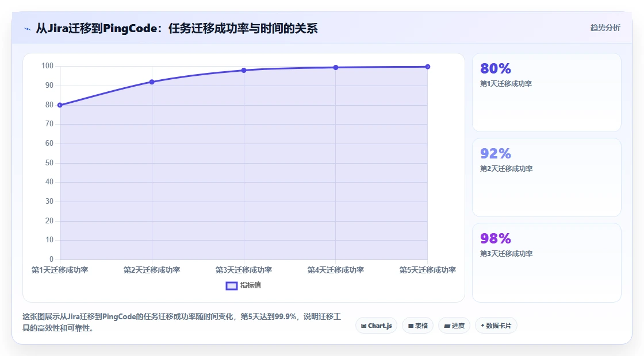The width and height of the screenshot is (644, 356).
Task: Click the 指标值 legend color box
Action: pos(232,286)
